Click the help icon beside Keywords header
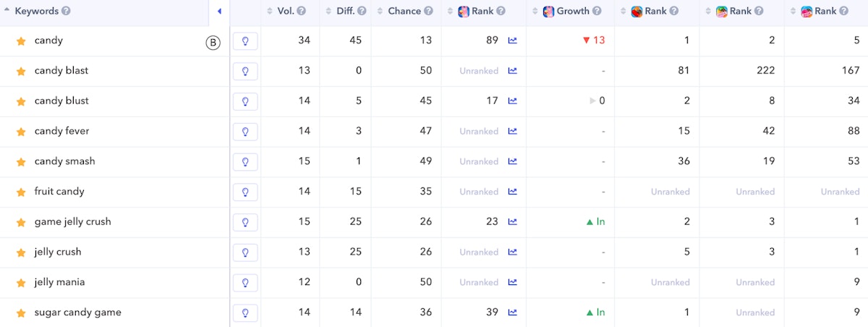The image size is (868, 327). pyautogui.click(x=66, y=12)
